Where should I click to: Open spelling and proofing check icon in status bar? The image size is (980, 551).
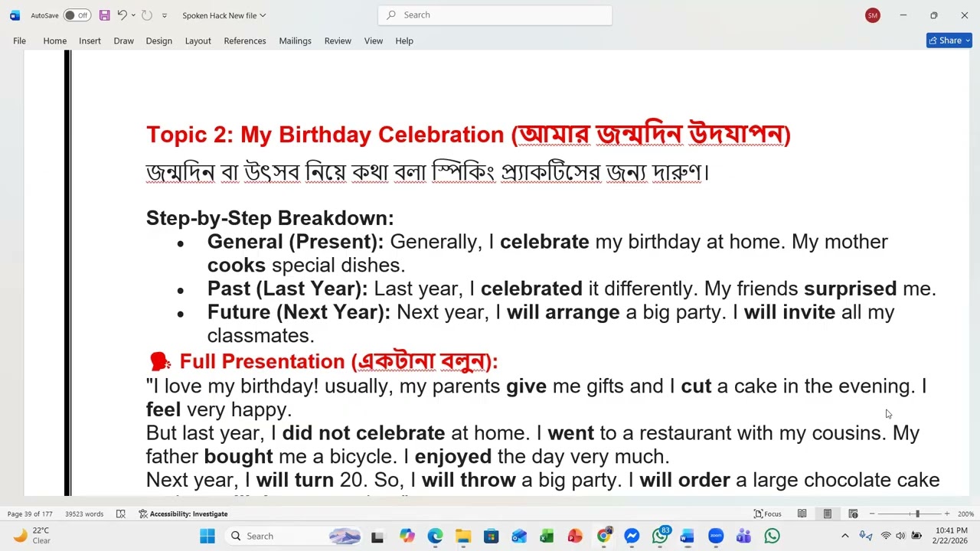[x=120, y=514]
